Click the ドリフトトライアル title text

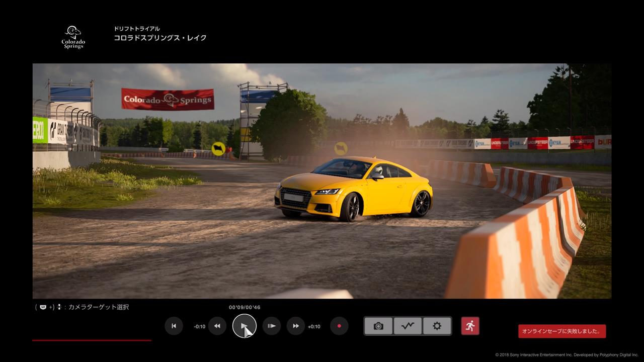(137, 29)
